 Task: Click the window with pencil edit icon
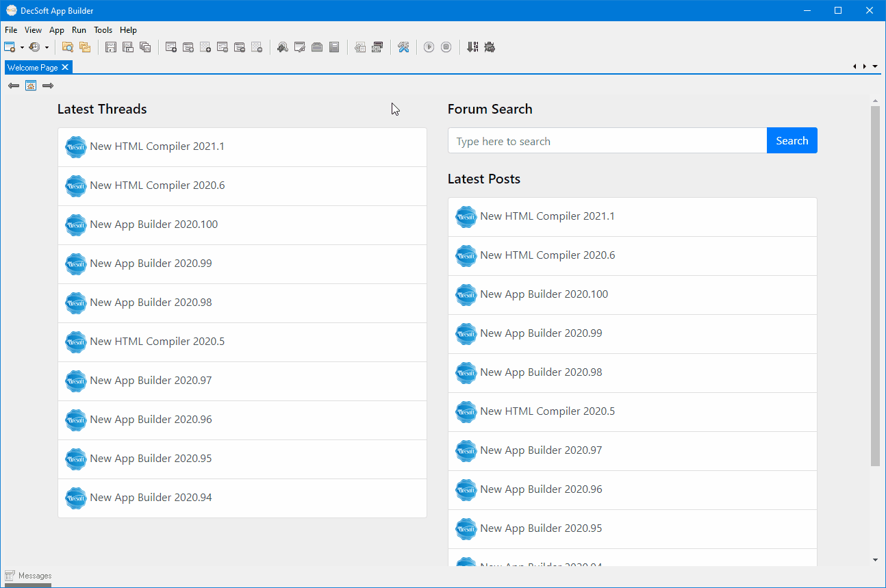(x=299, y=47)
